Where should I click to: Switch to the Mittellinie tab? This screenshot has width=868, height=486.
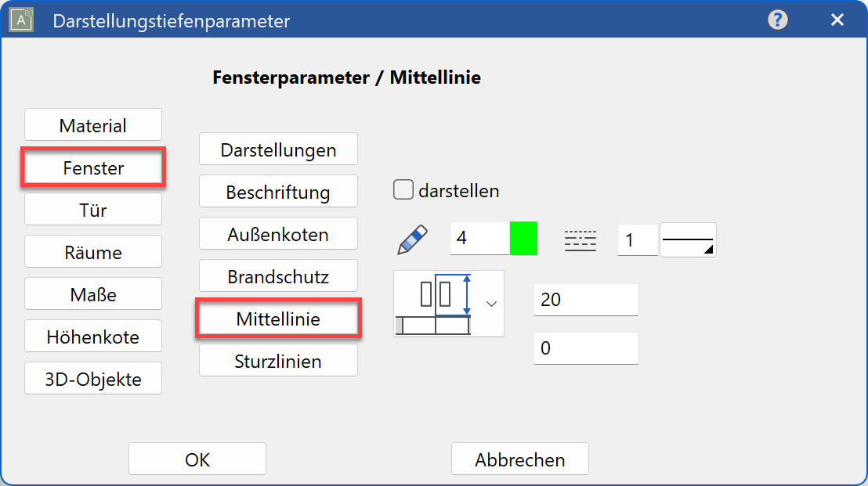278,318
